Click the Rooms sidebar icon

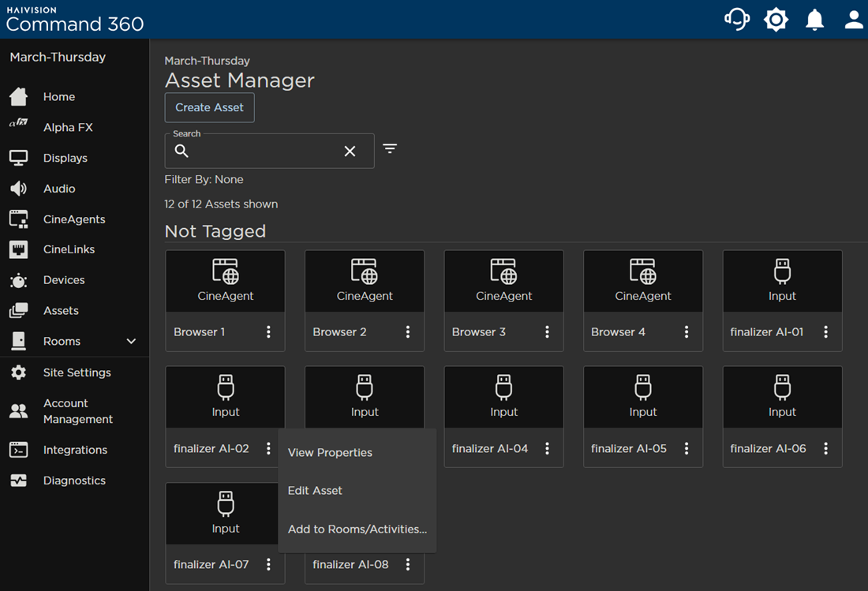[19, 341]
